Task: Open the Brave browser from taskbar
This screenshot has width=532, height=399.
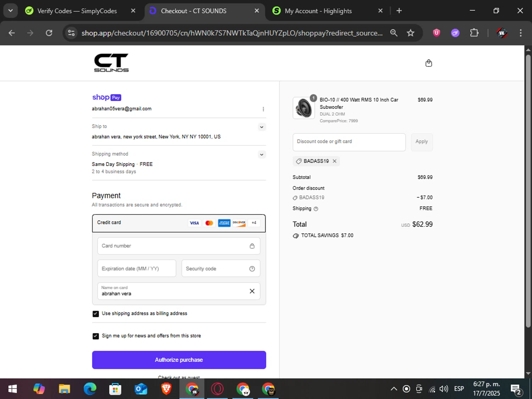Action: click(x=166, y=389)
